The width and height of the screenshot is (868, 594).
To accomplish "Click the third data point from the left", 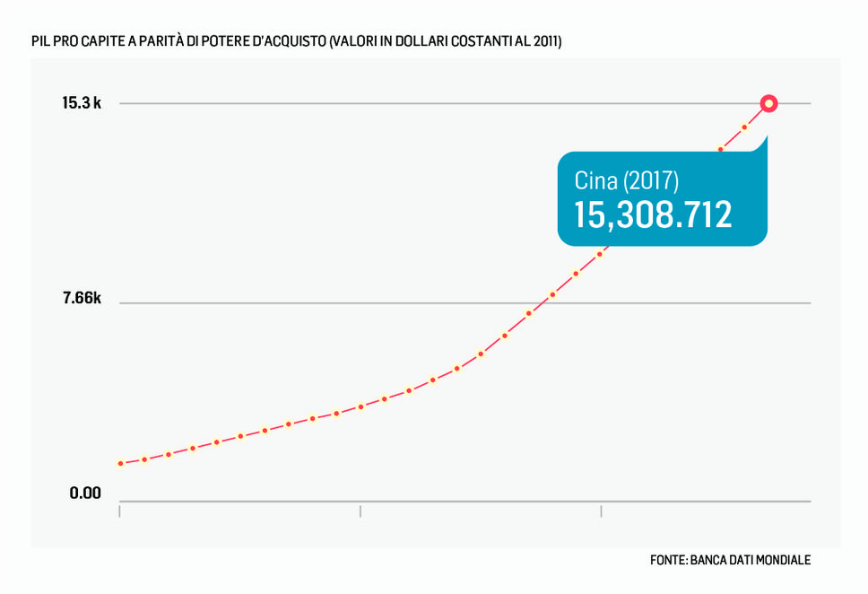I will coord(169,454).
